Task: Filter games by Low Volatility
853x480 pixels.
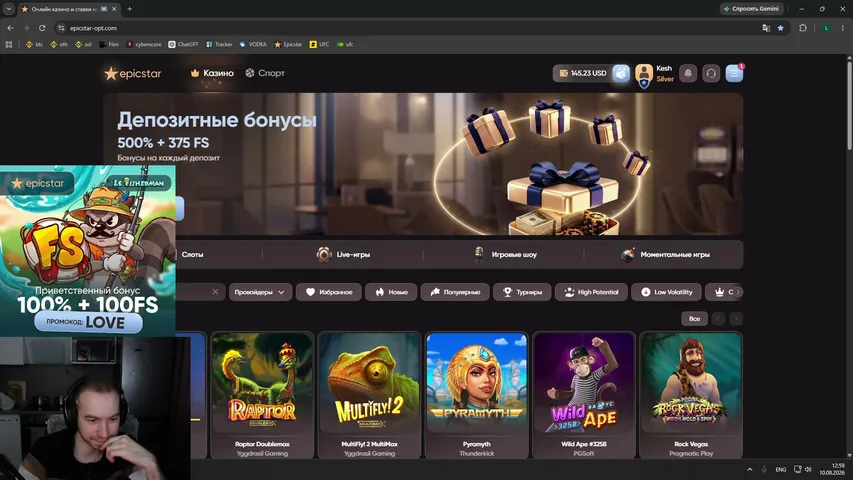Action: (666, 292)
